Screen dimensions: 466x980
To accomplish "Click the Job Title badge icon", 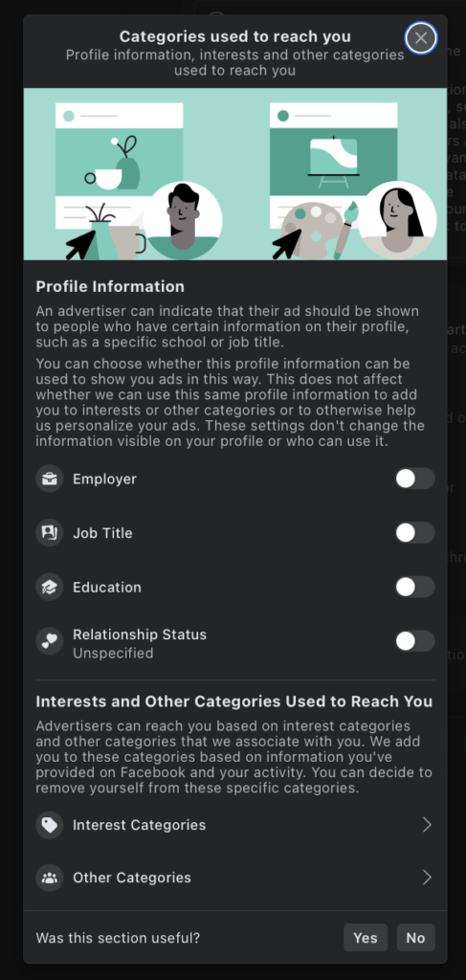I will point(50,533).
